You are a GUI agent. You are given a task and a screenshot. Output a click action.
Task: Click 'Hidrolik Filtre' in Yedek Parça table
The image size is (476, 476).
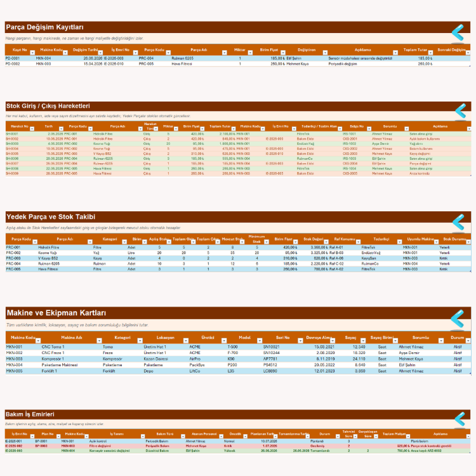pyautogui.click(x=49, y=248)
